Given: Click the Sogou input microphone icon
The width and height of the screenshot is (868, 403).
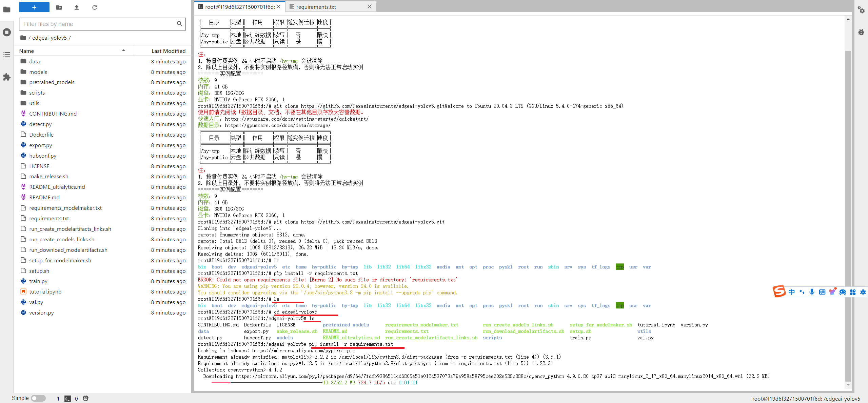Looking at the screenshot, I should click(812, 292).
